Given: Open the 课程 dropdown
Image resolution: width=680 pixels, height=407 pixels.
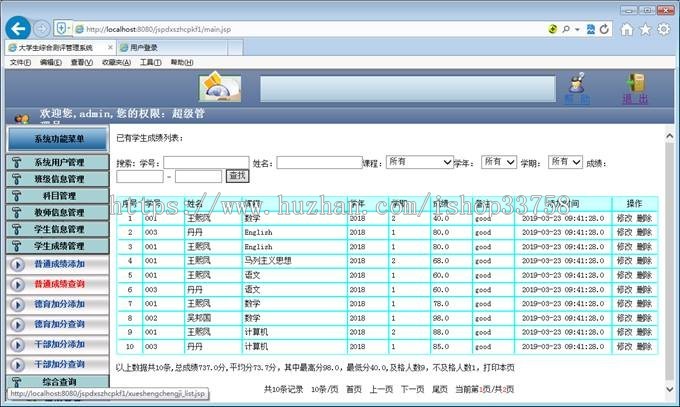Looking at the screenshot, I should pos(419,162).
